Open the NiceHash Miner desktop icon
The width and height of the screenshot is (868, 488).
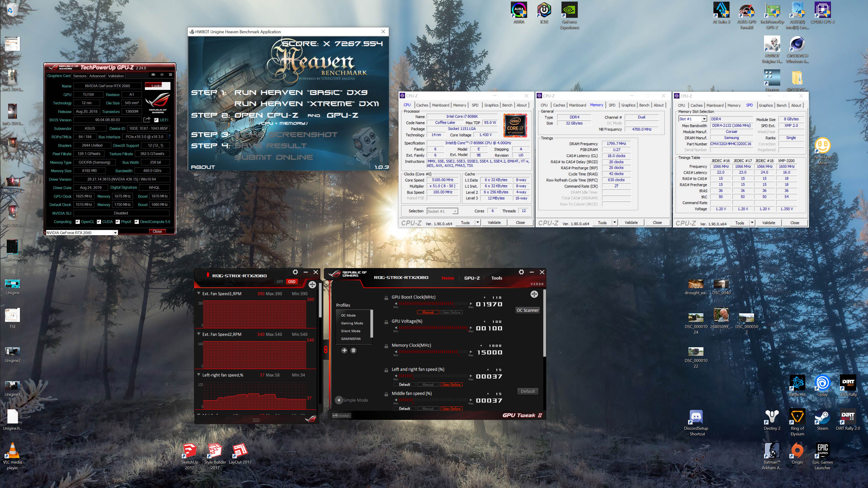coord(823,151)
